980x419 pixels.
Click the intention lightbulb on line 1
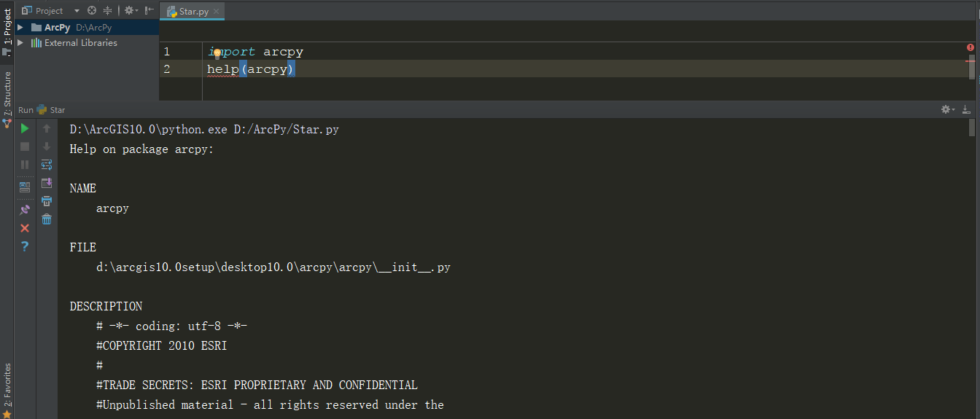pos(217,53)
